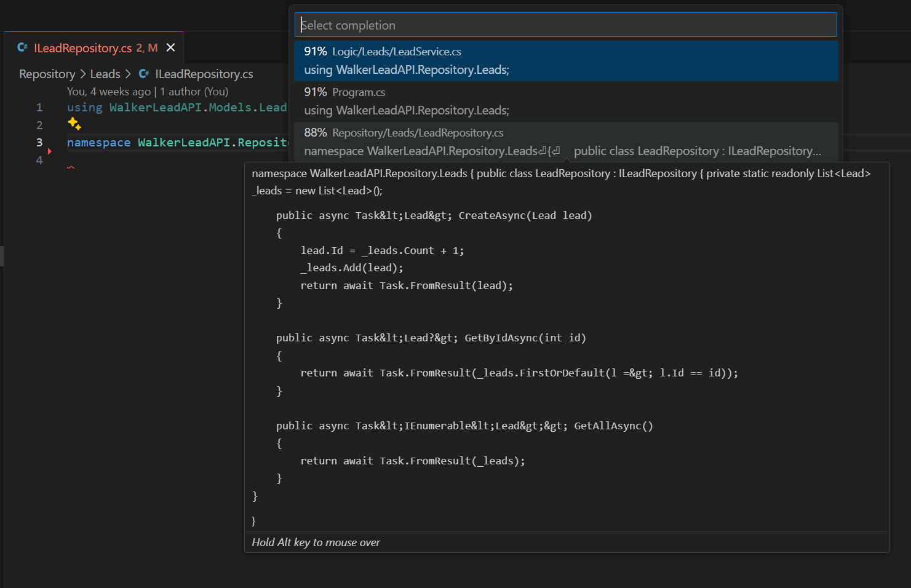Click line number 1 in gutter
Image resolution: width=911 pixels, height=588 pixels.
coord(39,108)
